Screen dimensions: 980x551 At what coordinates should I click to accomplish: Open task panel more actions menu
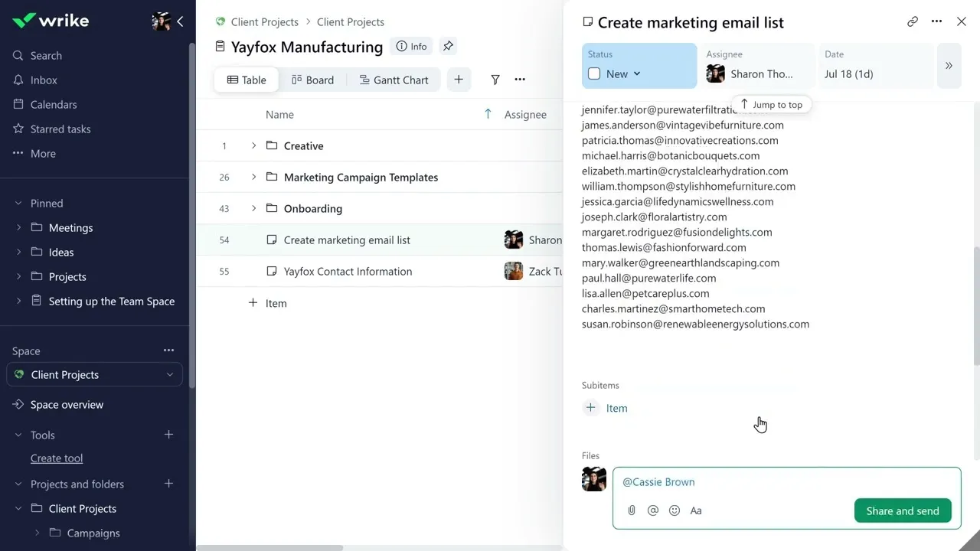936,22
